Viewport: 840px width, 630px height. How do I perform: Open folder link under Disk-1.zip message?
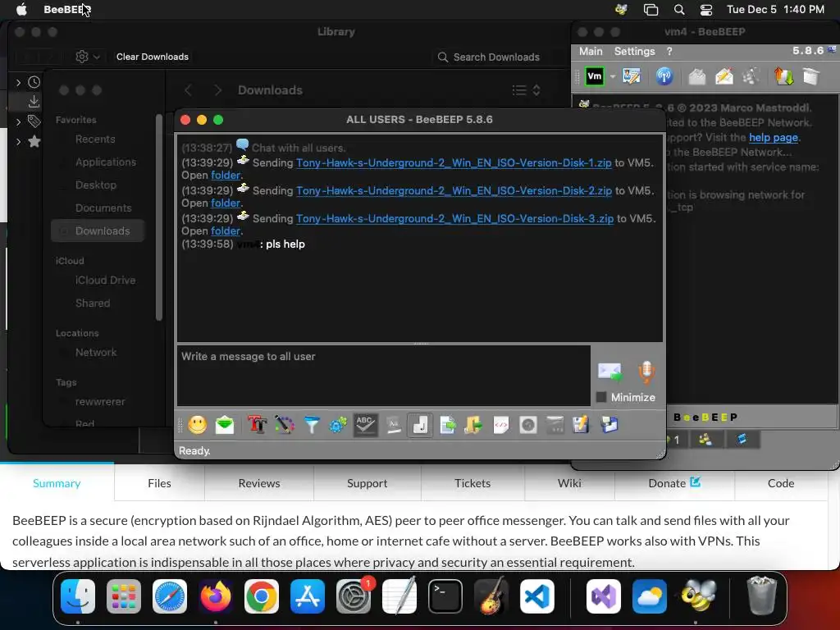226,176
